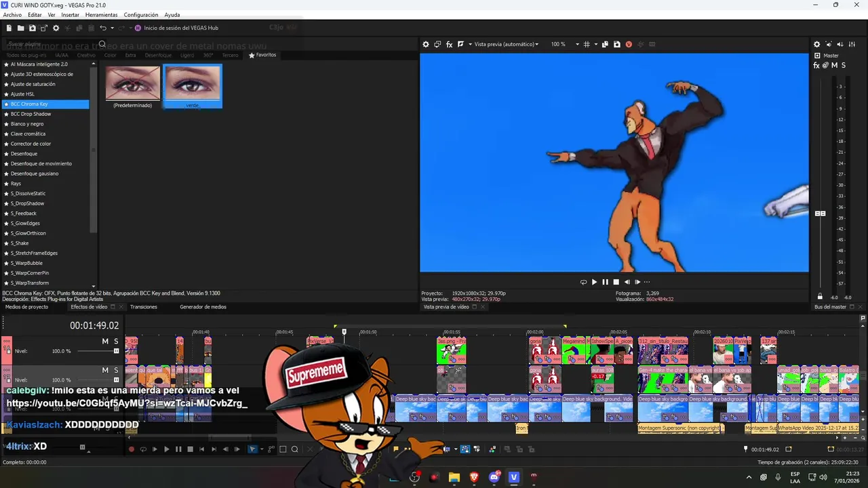Open Configuración menu
Screen dimensions: 868x488
[141, 15]
